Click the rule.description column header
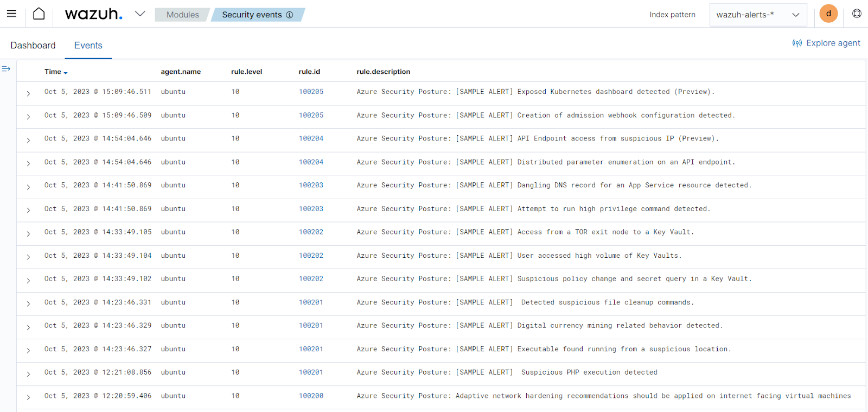The image size is (868, 412). [383, 72]
